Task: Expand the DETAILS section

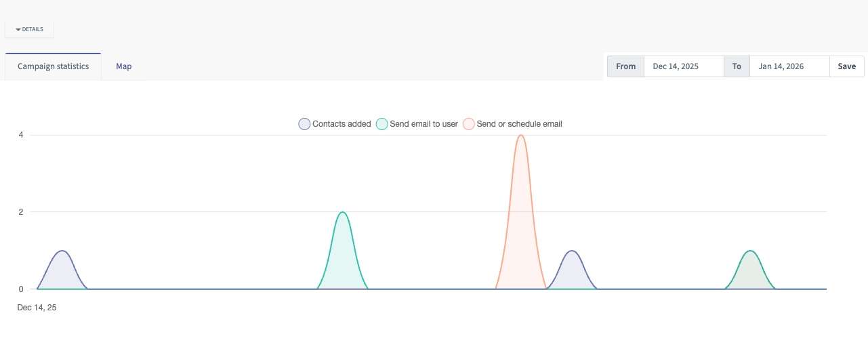Action: [29, 30]
